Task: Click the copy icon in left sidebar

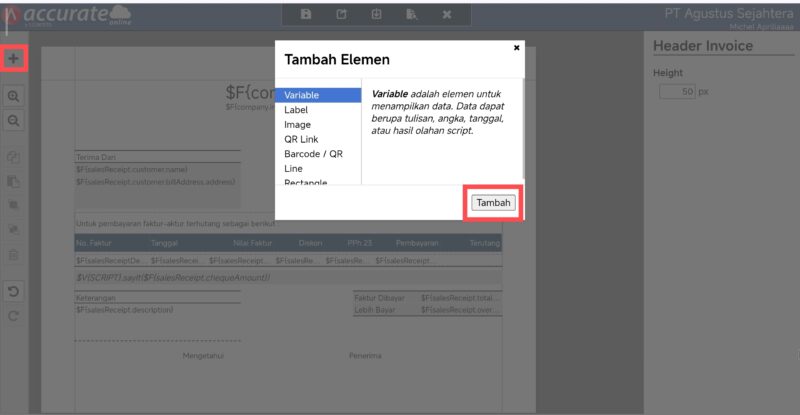Action: pyautogui.click(x=13, y=158)
